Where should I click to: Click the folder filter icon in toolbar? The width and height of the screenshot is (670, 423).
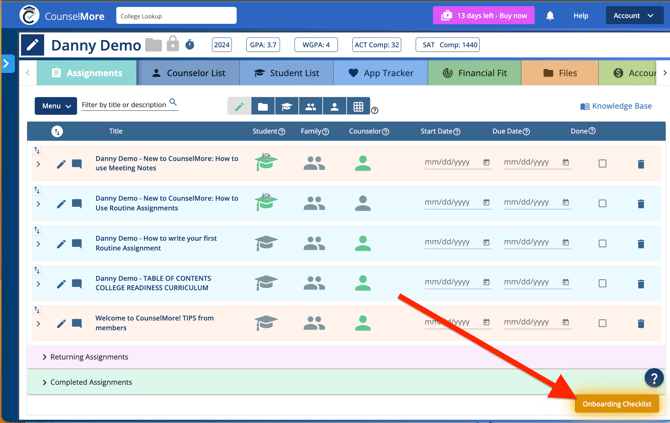click(262, 106)
